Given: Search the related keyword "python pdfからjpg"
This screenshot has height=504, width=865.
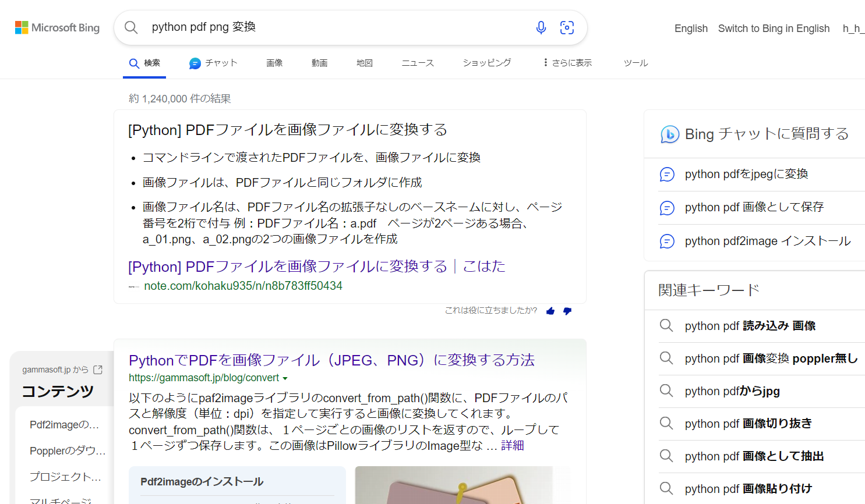Looking at the screenshot, I should point(732,391).
